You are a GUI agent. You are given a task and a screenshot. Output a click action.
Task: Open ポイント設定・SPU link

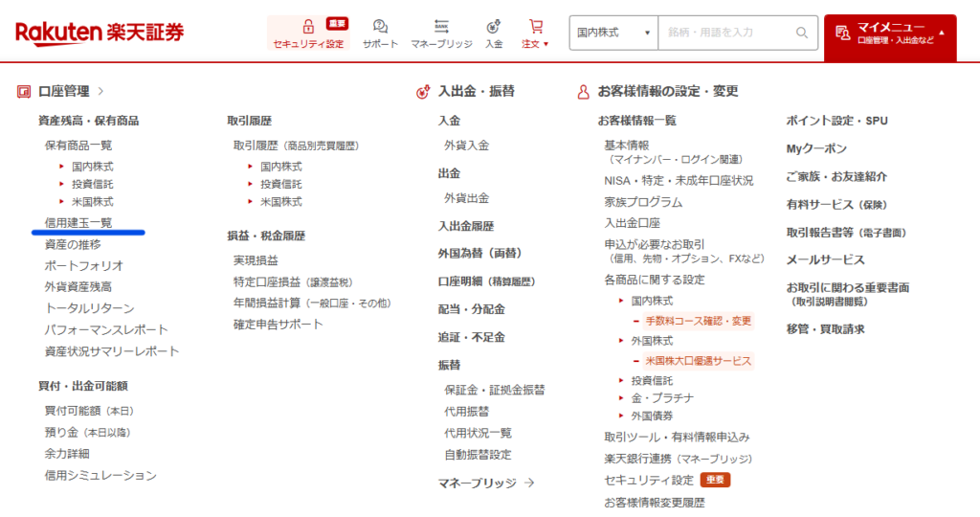click(x=836, y=121)
